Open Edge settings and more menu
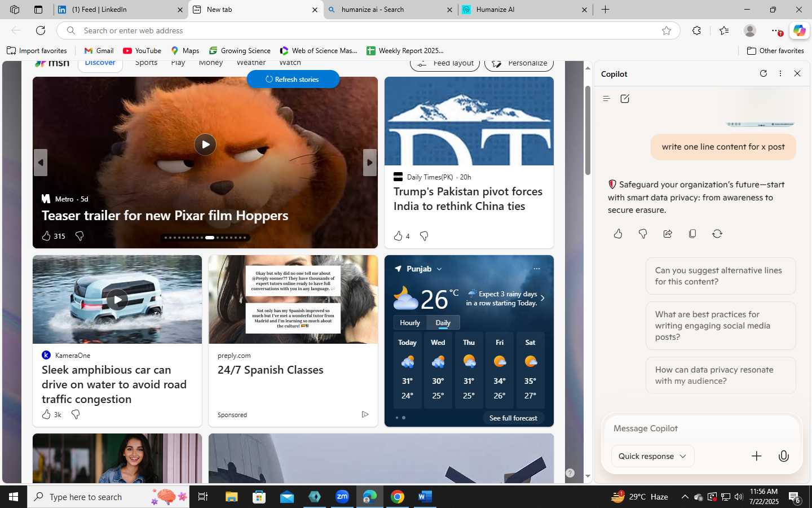This screenshot has width=812, height=508. tap(776, 30)
